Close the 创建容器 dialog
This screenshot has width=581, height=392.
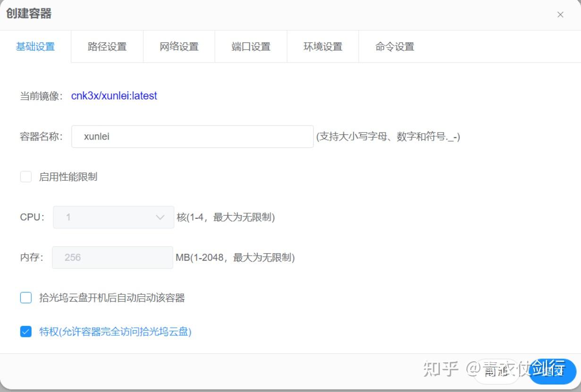560,15
